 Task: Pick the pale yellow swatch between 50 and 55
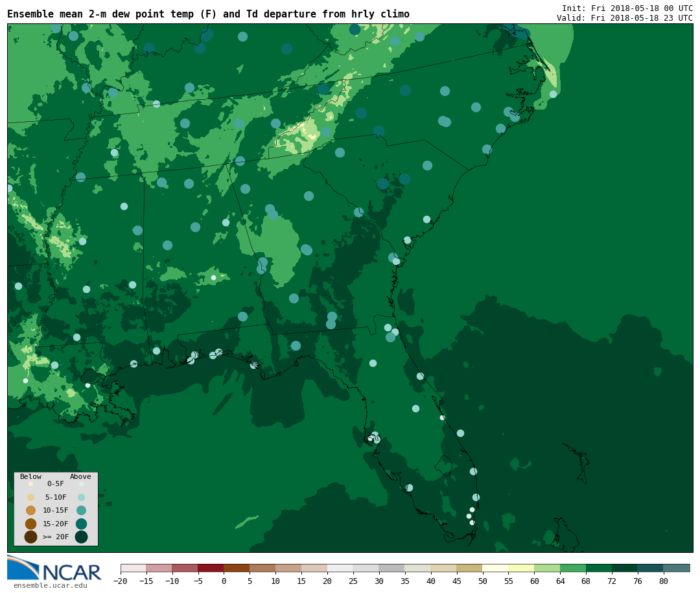tap(496, 568)
